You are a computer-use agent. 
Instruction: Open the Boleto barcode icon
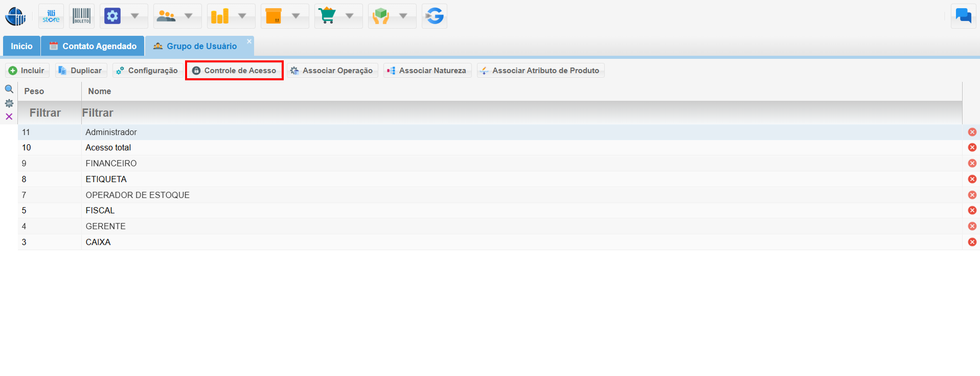(82, 16)
